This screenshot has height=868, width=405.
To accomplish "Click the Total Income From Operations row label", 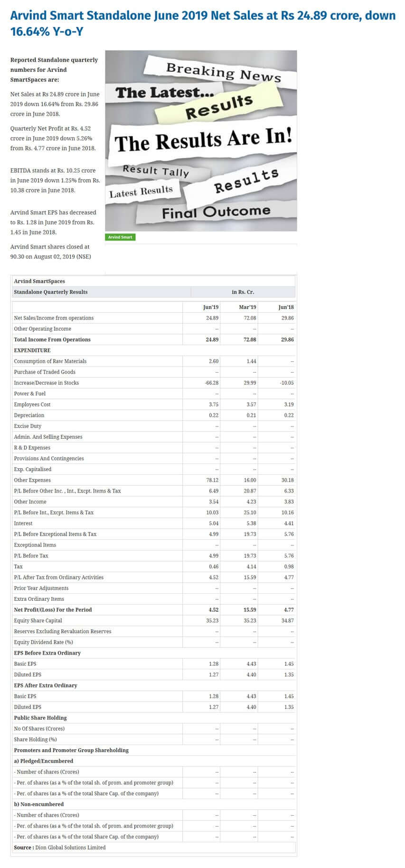I will [52, 339].
